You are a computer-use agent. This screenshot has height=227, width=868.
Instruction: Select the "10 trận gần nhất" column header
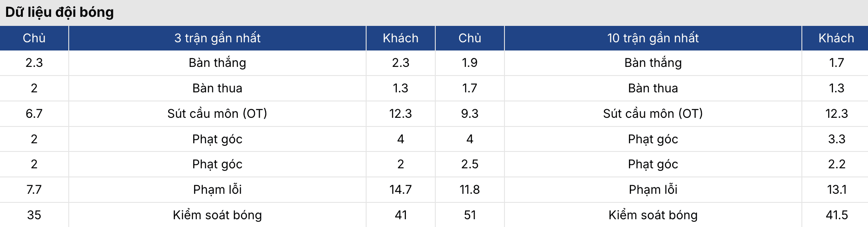[653, 38]
